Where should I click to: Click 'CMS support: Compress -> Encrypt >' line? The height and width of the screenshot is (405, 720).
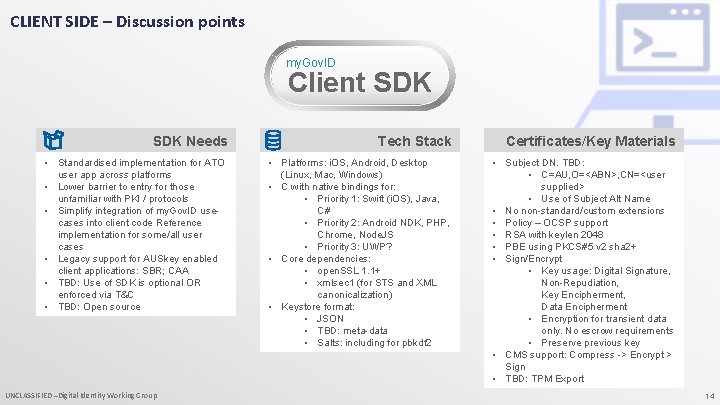588,354
